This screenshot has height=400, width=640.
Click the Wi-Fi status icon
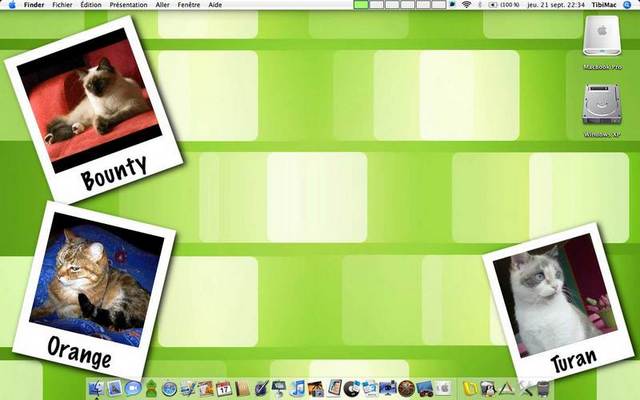tap(466, 5)
